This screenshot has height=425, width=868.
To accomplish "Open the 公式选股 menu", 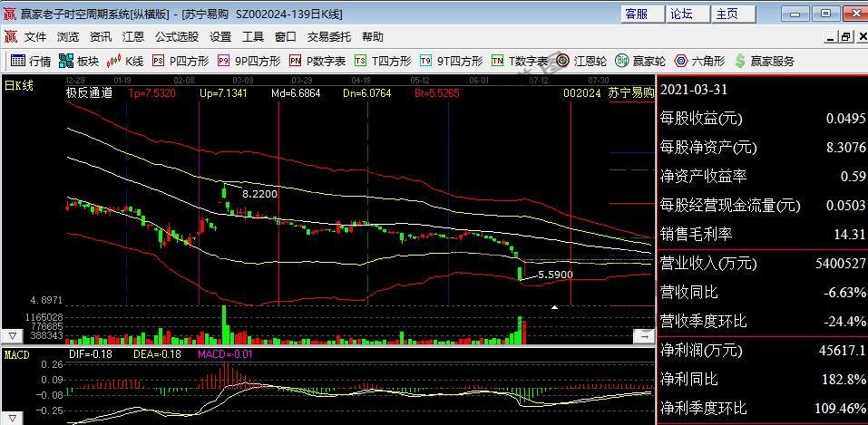I will tap(177, 37).
